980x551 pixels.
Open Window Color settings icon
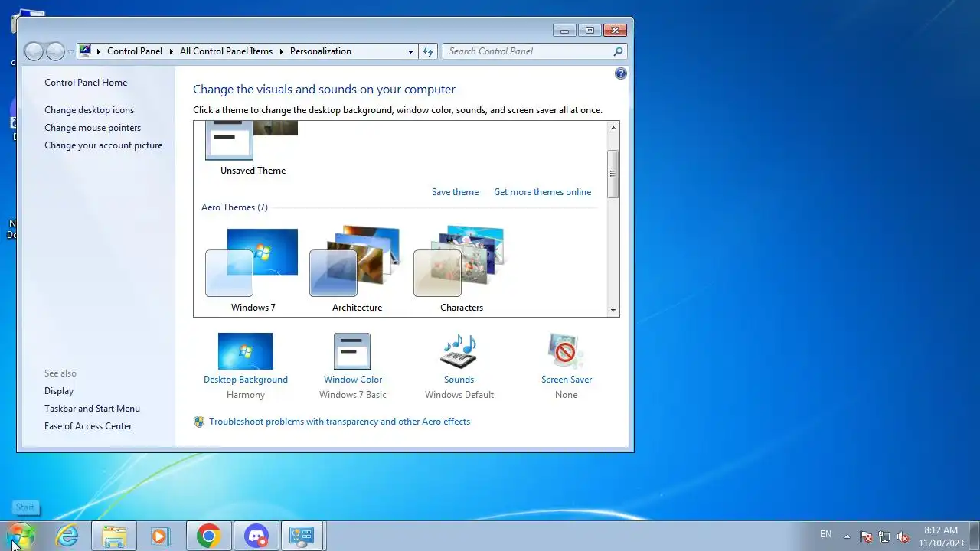point(352,351)
